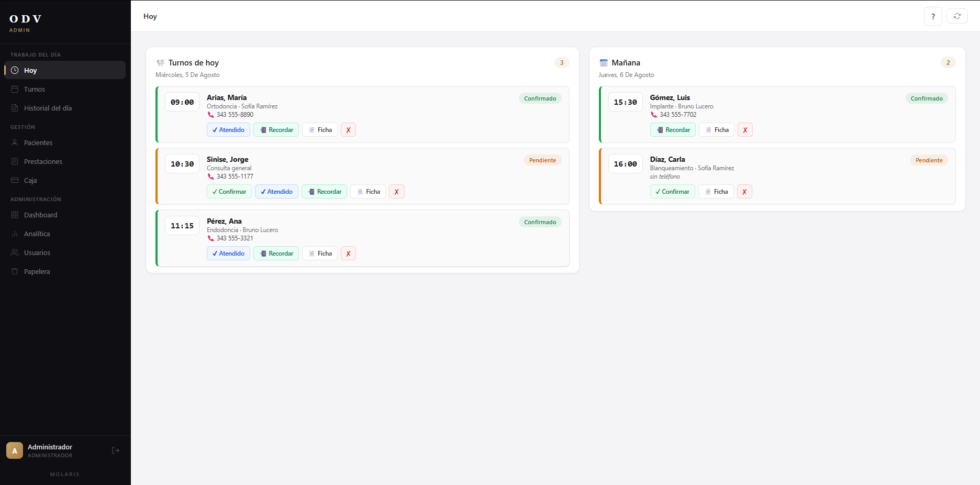Open Turnos in the sidebar
The height and width of the screenshot is (485, 980).
click(x=65, y=89)
